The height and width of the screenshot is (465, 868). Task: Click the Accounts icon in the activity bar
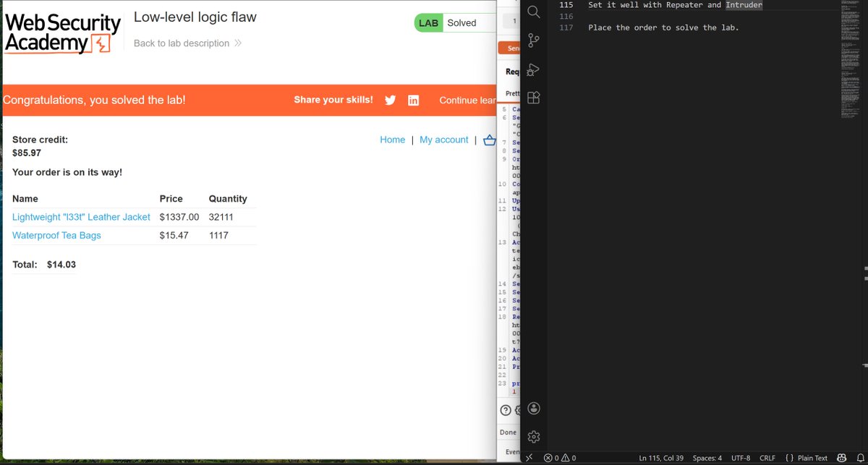click(533, 409)
